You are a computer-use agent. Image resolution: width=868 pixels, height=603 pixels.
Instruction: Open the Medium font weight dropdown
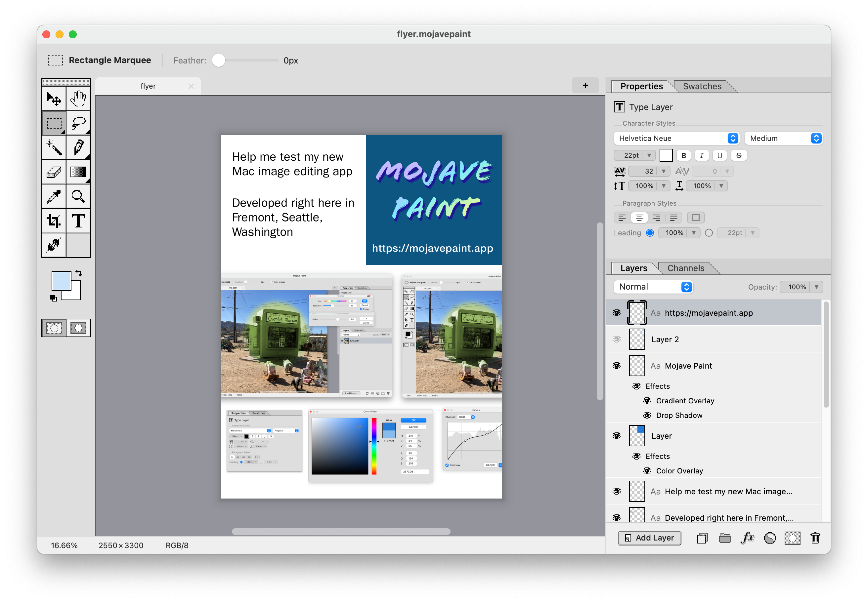click(783, 138)
